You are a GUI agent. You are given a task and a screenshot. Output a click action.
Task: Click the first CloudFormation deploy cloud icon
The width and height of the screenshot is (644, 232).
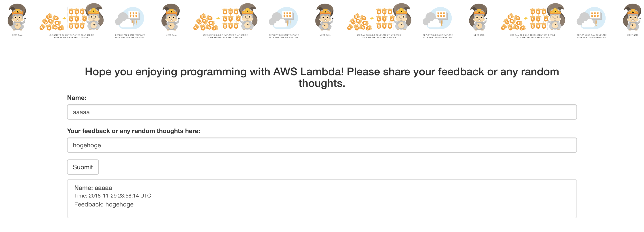coord(130,19)
